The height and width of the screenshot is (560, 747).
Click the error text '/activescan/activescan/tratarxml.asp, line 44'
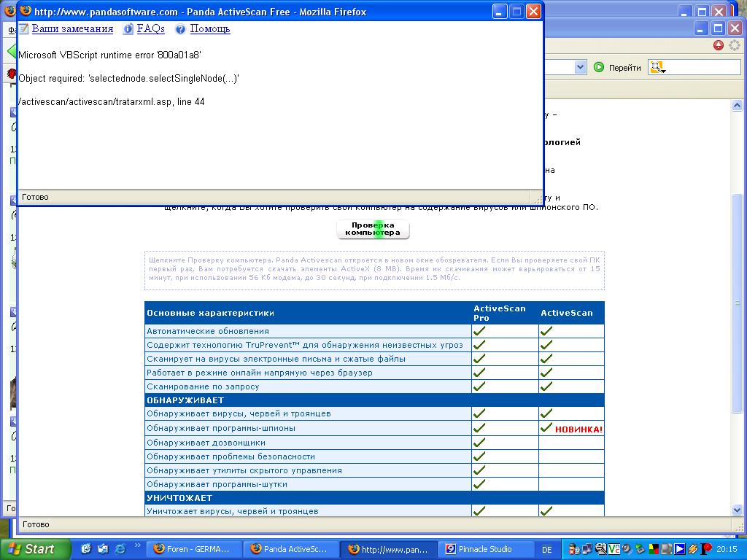coord(111,101)
